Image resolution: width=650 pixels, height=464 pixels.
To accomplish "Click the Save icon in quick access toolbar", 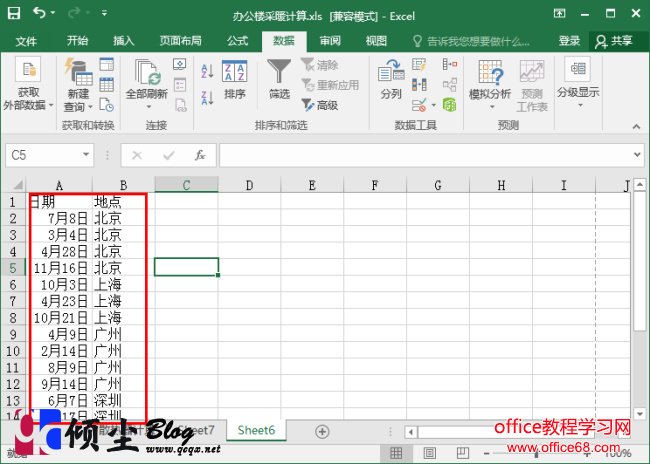I will pyautogui.click(x=14, y=13).
